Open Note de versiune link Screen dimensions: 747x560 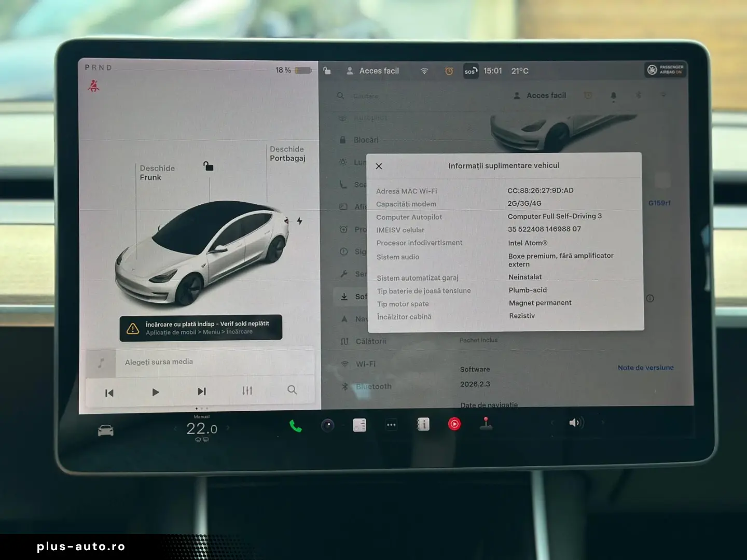(645, 368)
